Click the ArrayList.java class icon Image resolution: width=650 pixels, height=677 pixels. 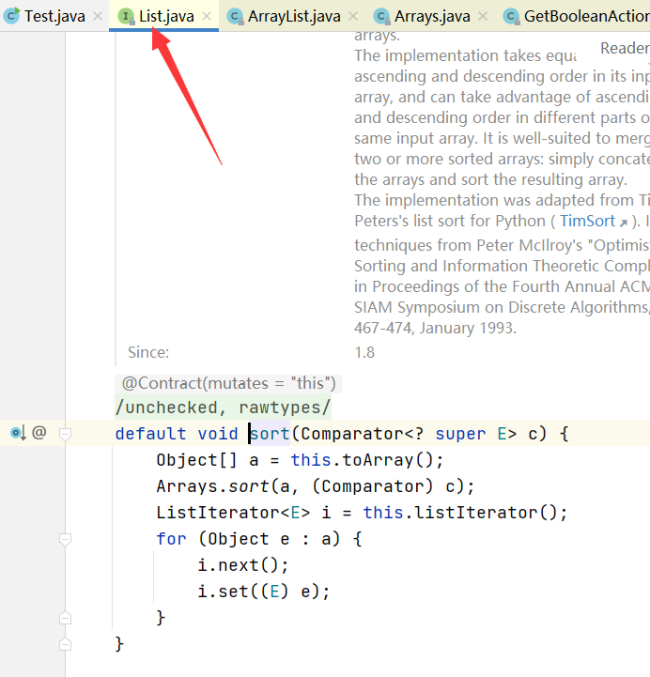(235, 16)
